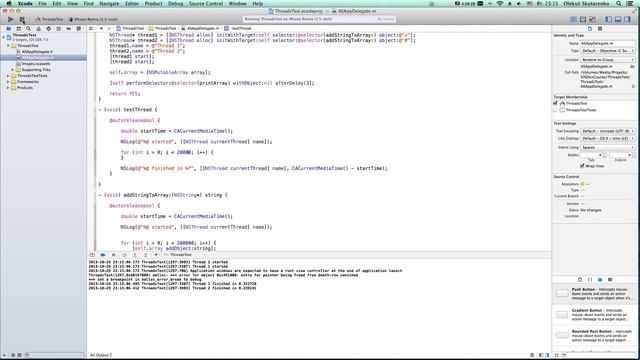Stop the running app
The image size is (640, 360).
click(x=22, y=19)
